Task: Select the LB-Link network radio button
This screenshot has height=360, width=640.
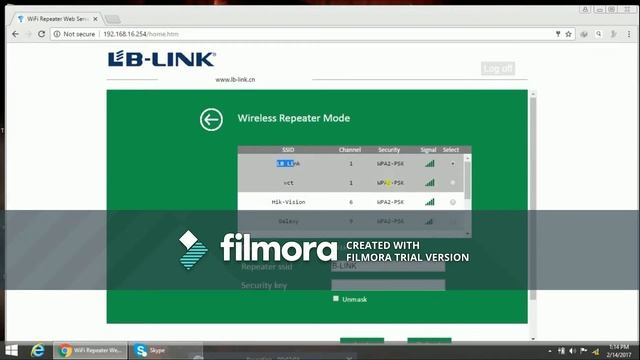Action: tap(453, 164)
